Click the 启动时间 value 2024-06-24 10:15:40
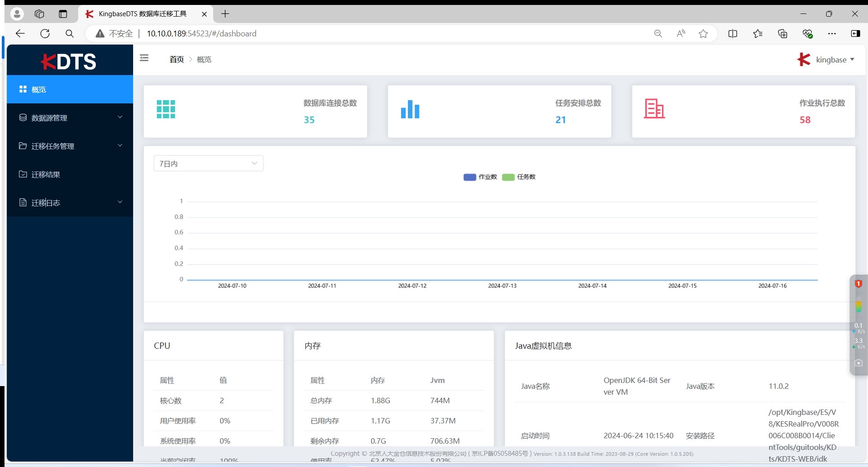The image size is (868, 467). pyautogui.click(x=639, y=436)
